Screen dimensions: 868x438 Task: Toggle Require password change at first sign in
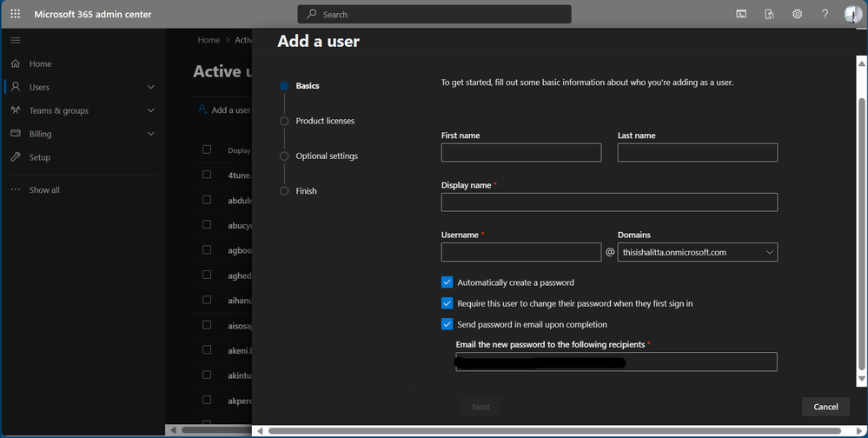pos(447,303)
